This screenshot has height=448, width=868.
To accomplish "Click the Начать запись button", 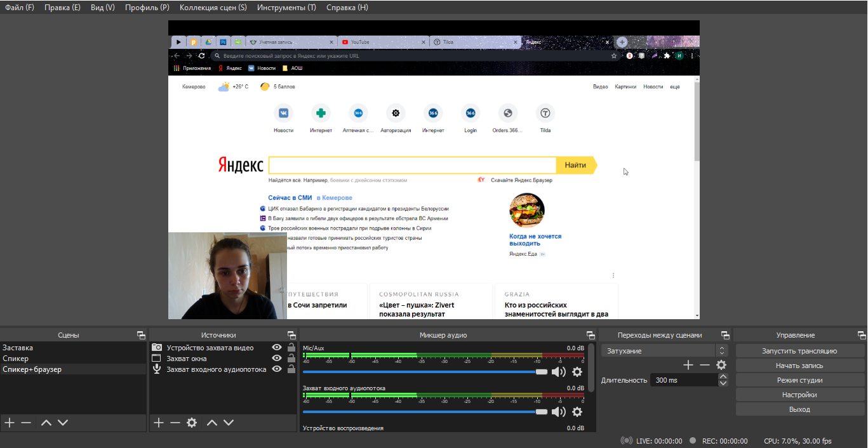I will (x=799, y=366).
